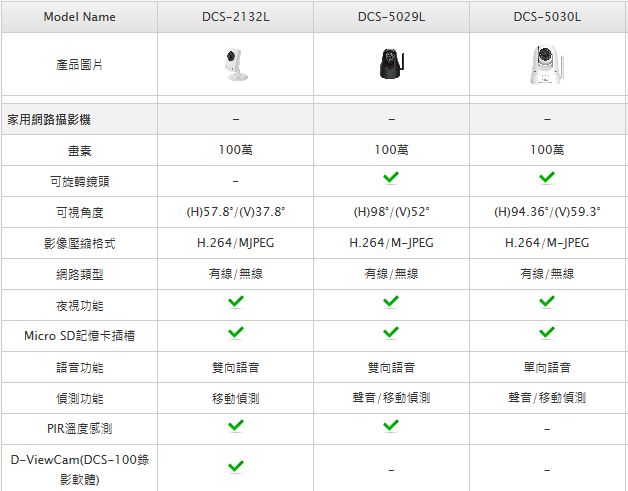Click the D-ViewCam(DCS-100錄影軟體) row label
The image size is (628, 491).
coord(79,469)
